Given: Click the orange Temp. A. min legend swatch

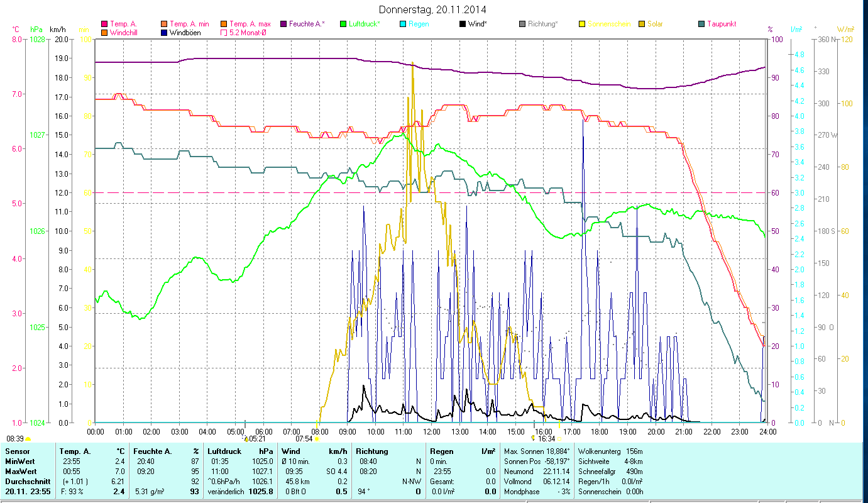Looking at the screenshot, I should click(x=165, y=25).
